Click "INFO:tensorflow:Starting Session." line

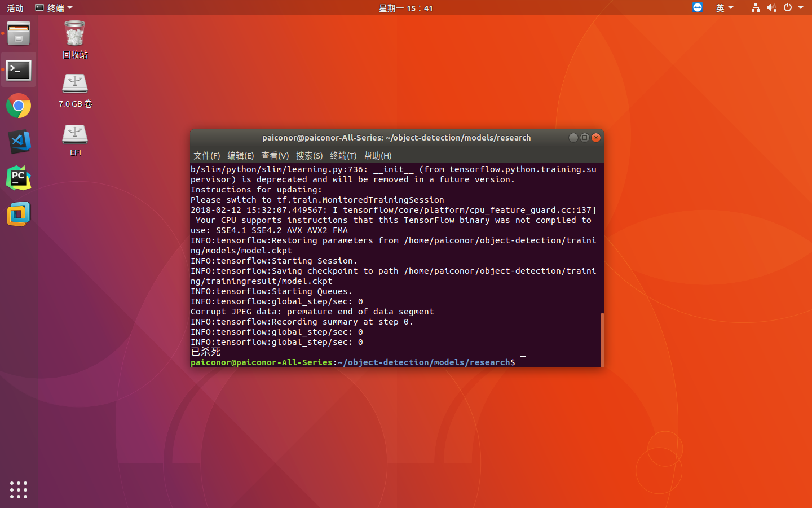point(274,261)
